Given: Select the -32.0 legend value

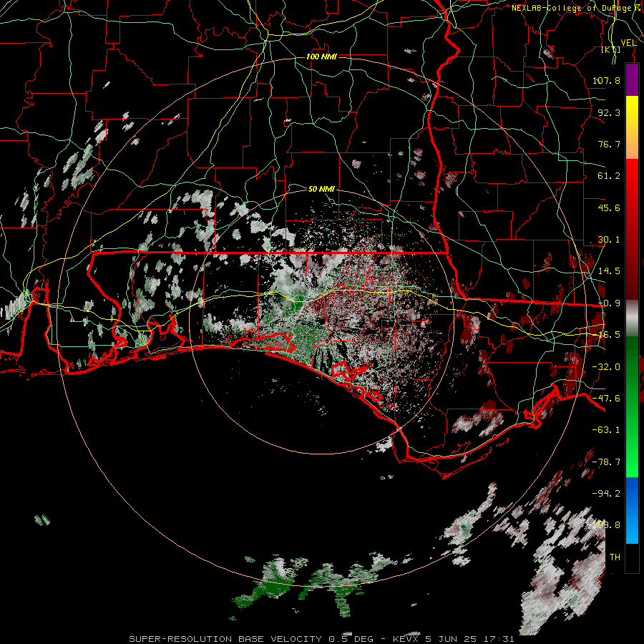Looking at the screenshot, I should pos(606,367).
